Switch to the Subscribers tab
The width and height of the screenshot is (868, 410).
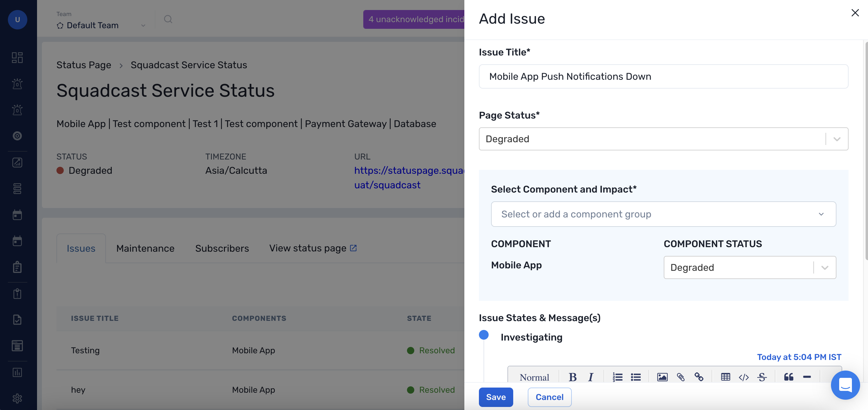coord(222,248)
